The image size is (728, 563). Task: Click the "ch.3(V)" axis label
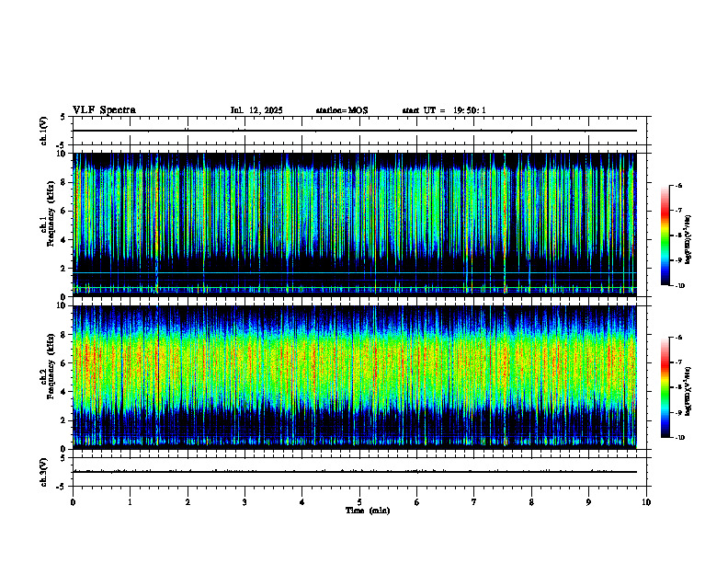point(43,472)
